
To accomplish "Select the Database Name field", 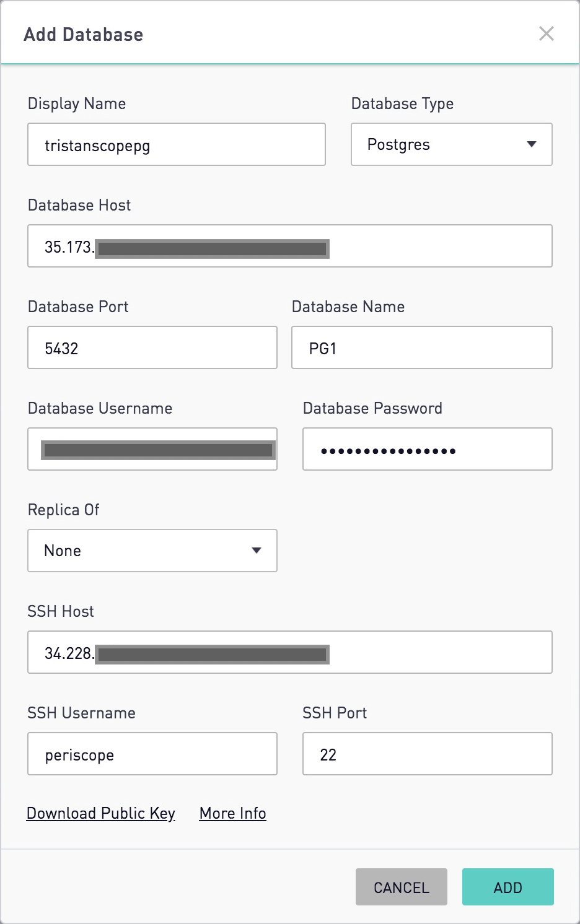I will (421, 347).
